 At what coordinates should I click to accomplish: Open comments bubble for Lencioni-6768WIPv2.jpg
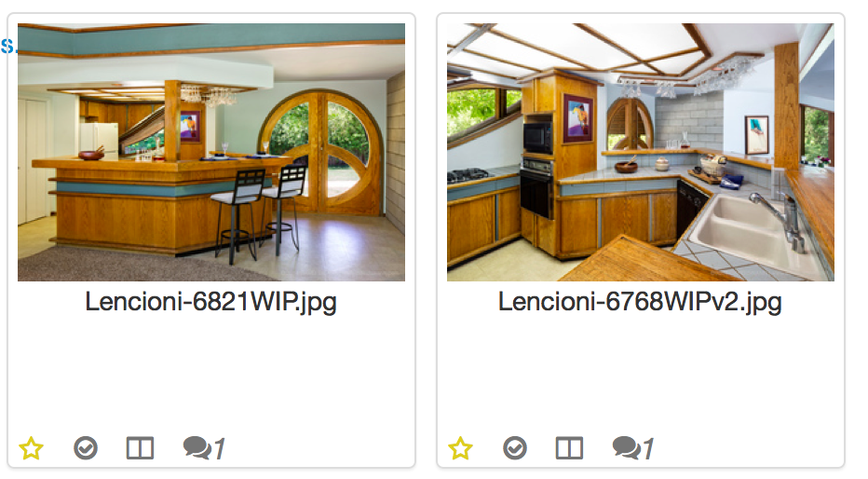[627, 447]
